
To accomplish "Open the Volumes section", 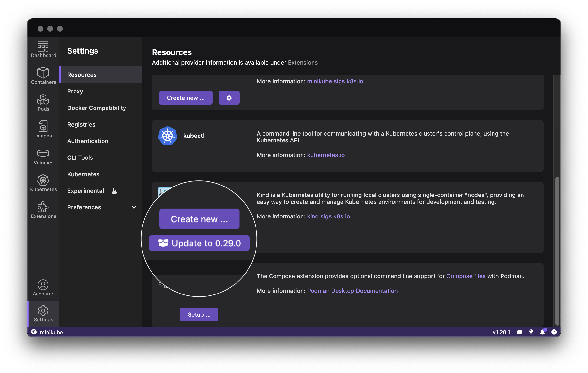I will 43,157.
